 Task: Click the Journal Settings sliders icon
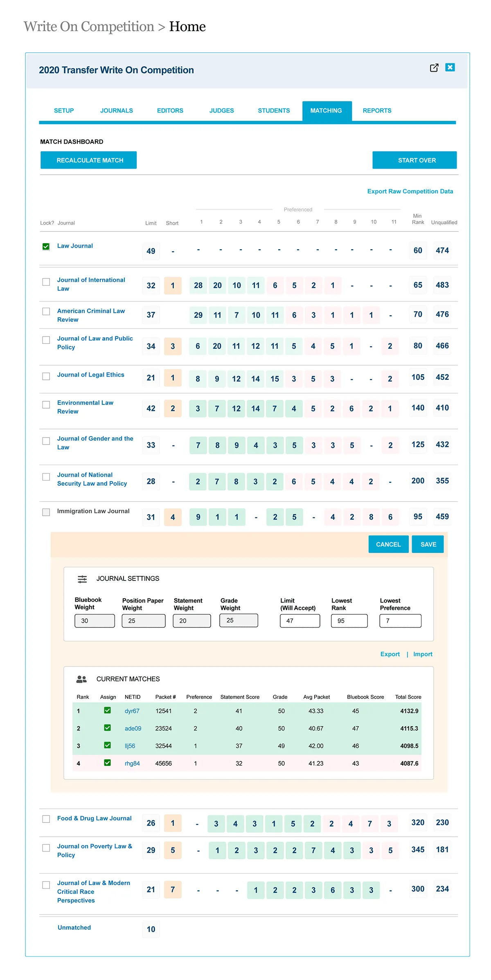point(82,579)
